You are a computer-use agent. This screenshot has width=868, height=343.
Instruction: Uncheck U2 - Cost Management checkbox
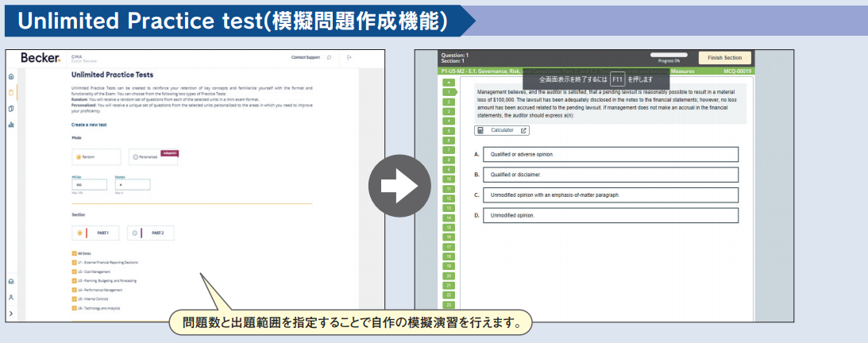74,271
